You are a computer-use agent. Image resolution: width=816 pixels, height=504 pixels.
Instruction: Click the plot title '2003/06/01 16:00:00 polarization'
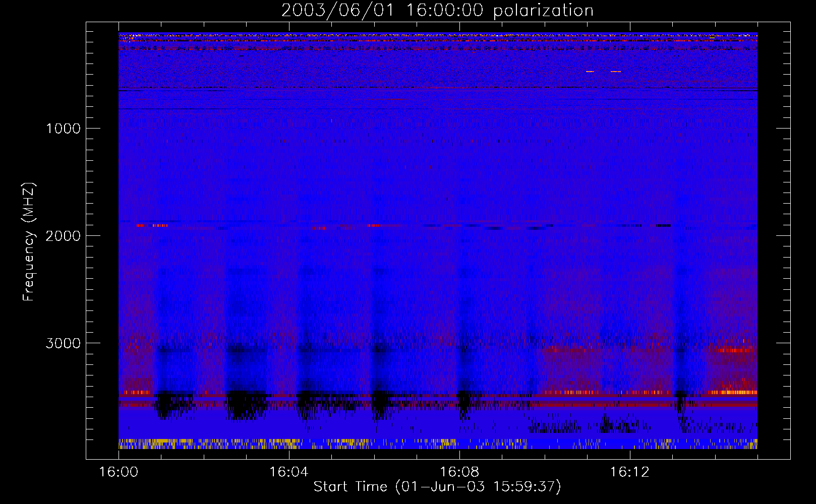coord(437,11)
